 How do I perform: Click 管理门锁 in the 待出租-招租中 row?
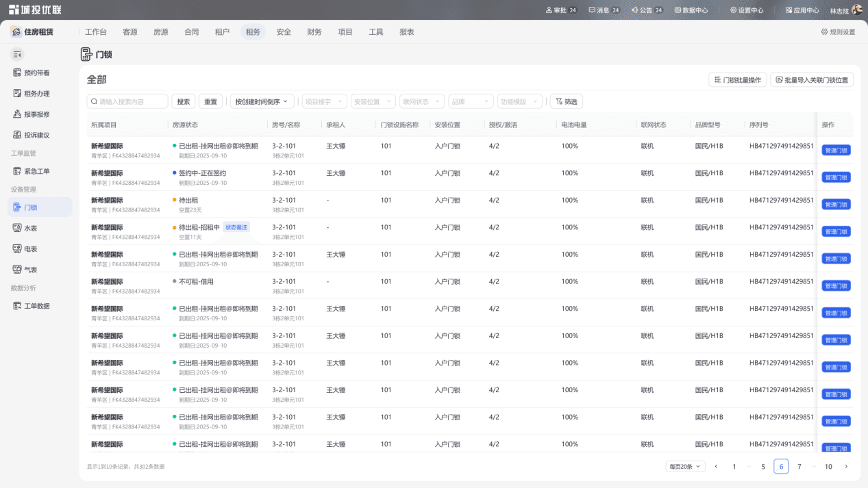[x=836, y=231]
